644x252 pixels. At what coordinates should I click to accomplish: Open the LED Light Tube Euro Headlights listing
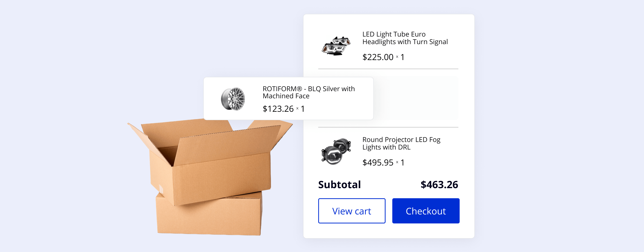pos(405,38)
